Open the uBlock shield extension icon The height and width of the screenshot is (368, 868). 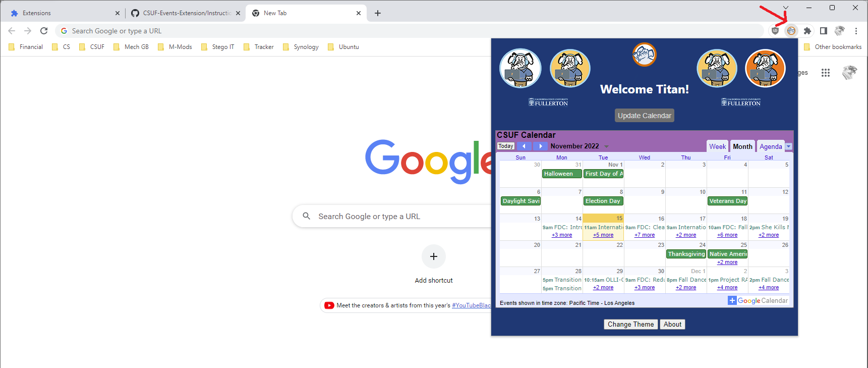(x=775, y=31)
